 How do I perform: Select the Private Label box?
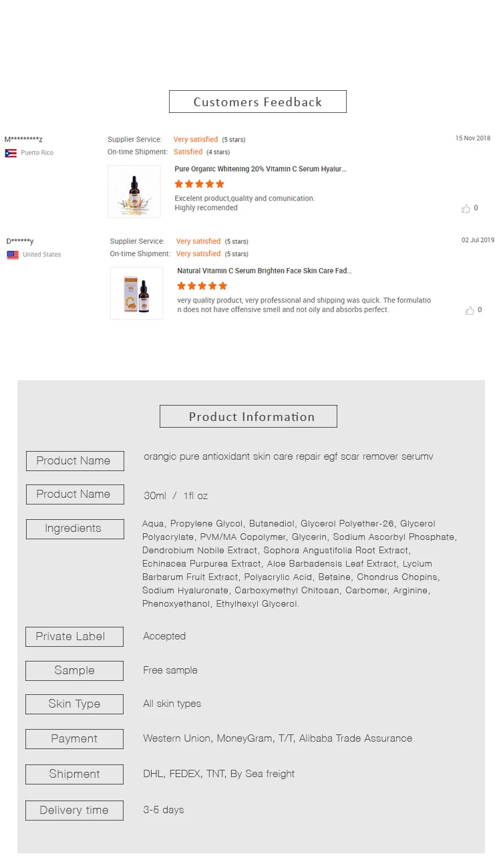tap(75, 636)
